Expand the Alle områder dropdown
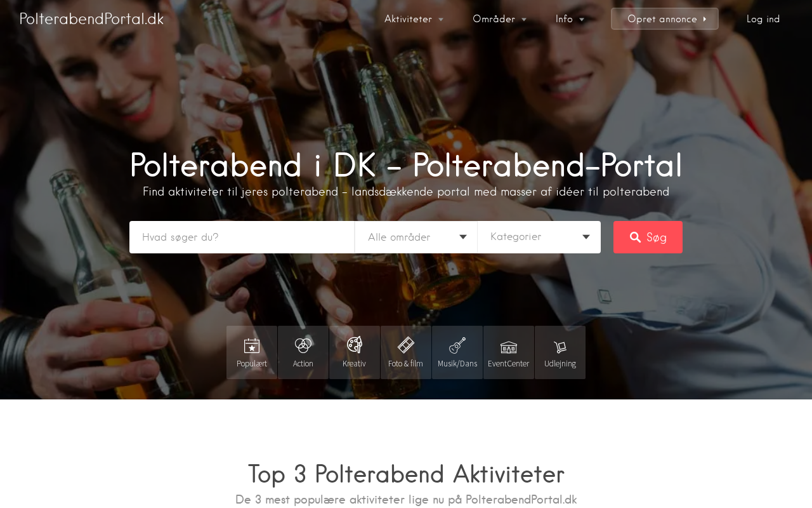812x508 pixels. 416,237
